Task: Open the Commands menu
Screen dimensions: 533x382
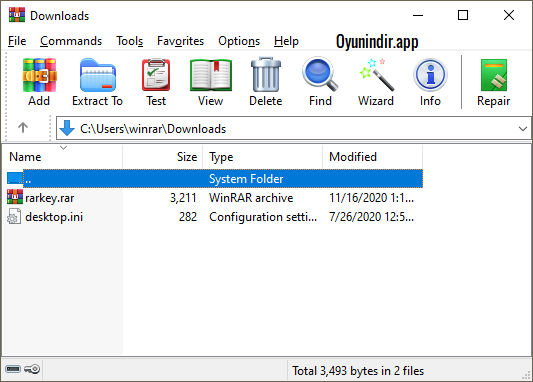Action: pyautogui.click(x=71, y=41)
